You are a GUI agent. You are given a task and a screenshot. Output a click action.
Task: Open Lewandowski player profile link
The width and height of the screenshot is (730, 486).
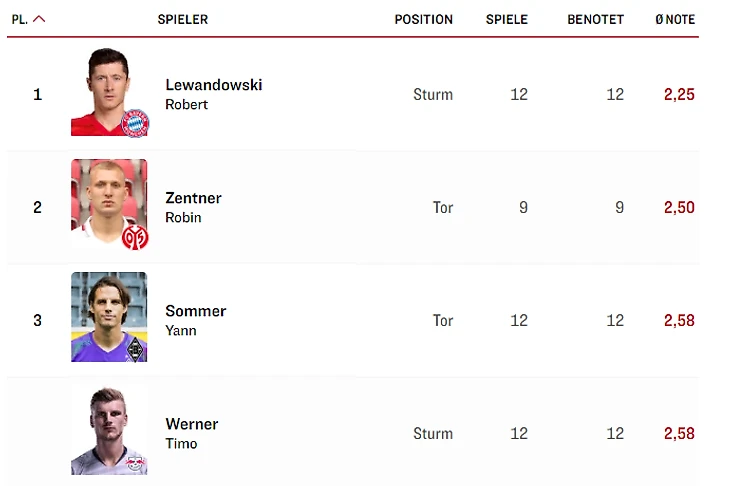213,86
